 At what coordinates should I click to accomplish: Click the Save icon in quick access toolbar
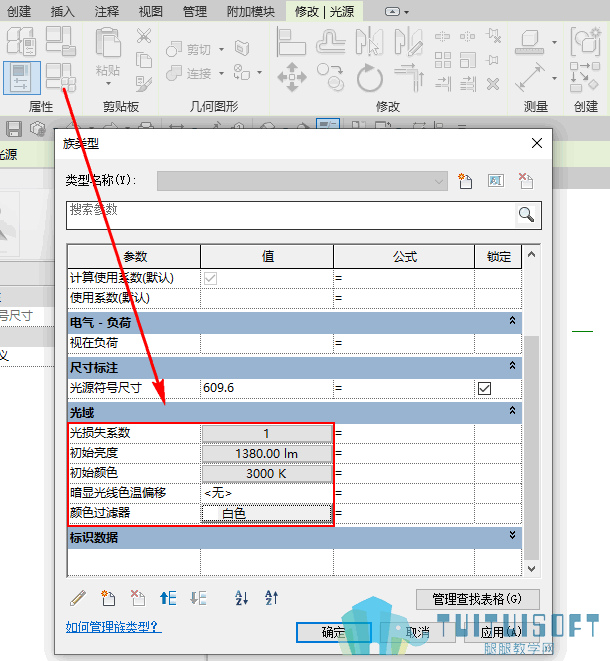coord(13,129)
